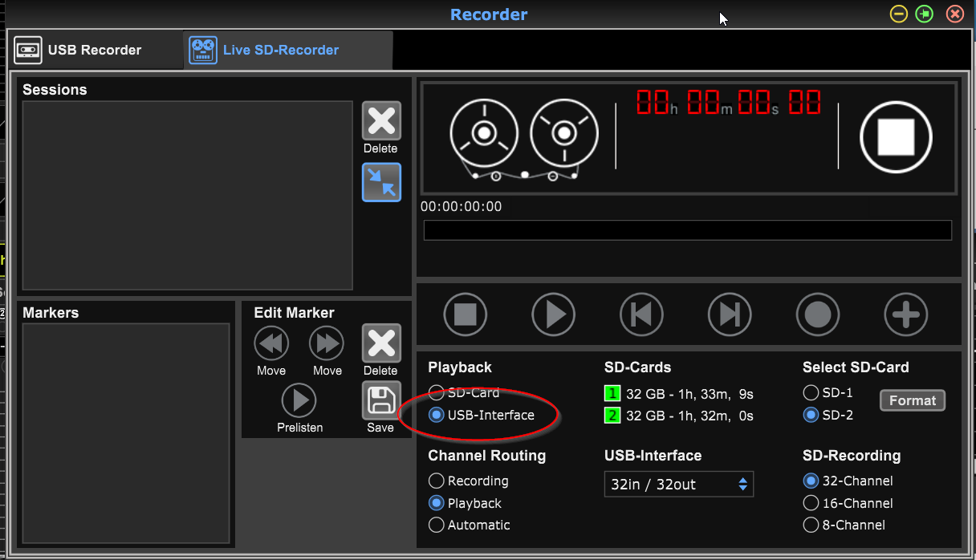Open the 32in / 32out USB-Interface dropdown
The image size is (976, 560).
[678, 484]
